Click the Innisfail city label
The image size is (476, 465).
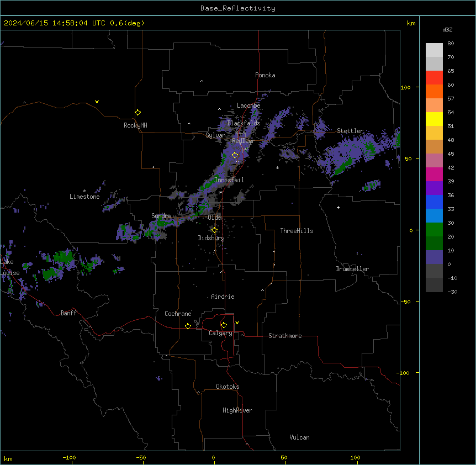pos(229,180)
